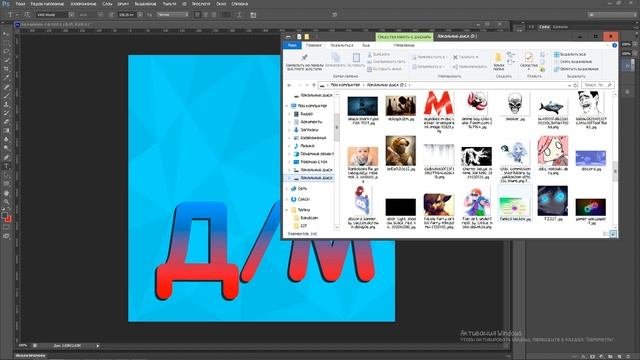Toggle Quick Mask mode in Photoshop
640x360 pixels.
pyautogui.click(x=6, y=227)
